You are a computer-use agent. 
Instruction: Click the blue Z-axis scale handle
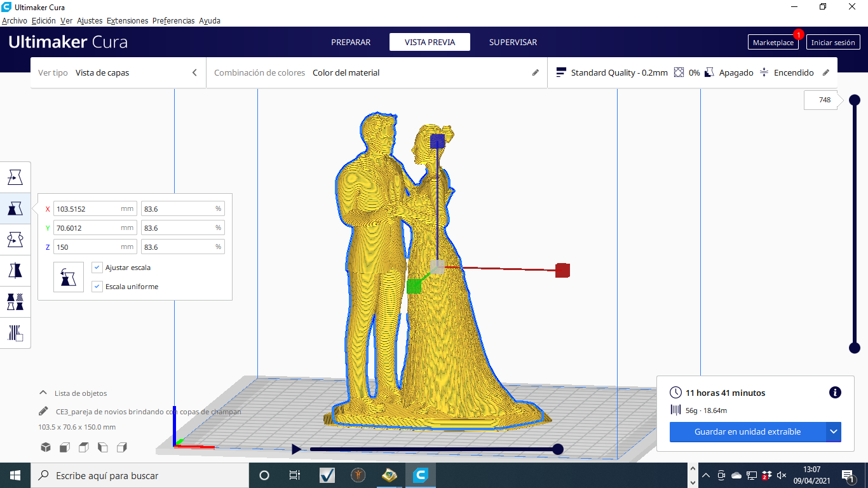pyautogui.click(x=438, y=141)
